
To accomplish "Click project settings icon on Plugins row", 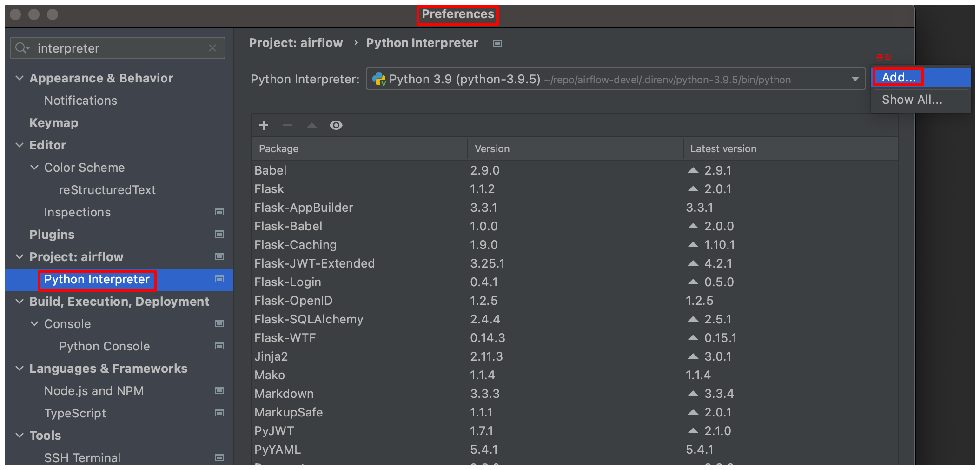I will tap(219, 234).
